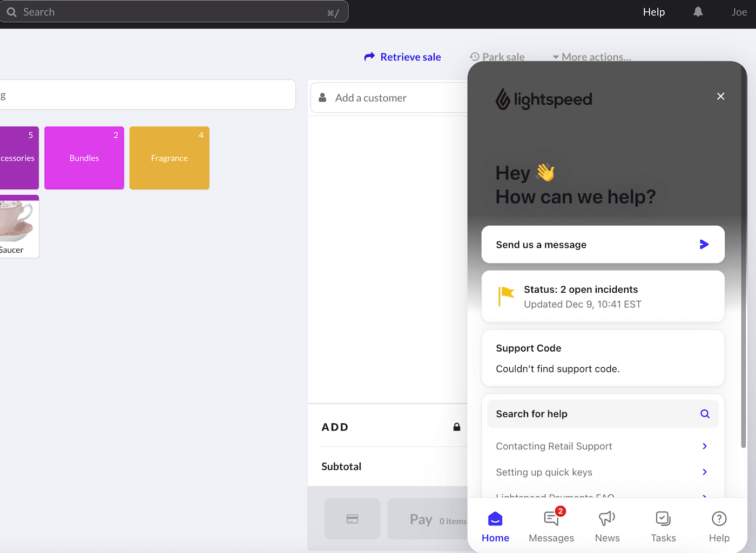The height and width of the screenshot is (553, 756).
Task: Click the Park sale clock icon
Action: [x=475, y=57]
